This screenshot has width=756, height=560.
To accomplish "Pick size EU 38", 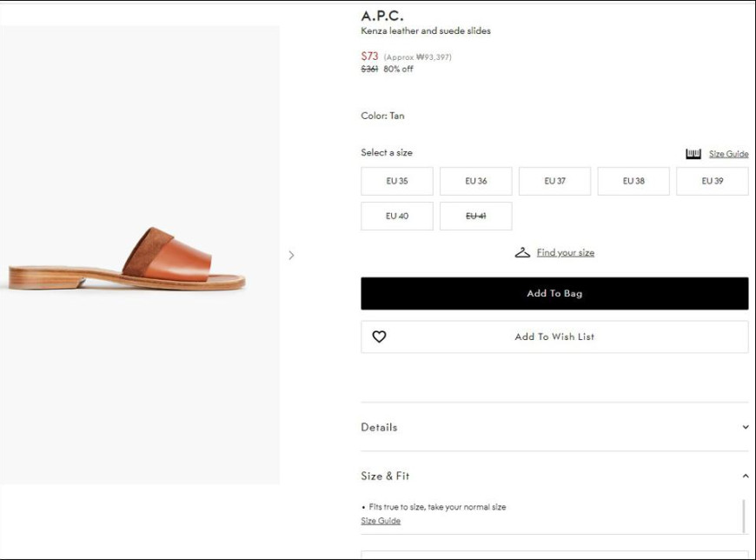I will pos(633,181).
